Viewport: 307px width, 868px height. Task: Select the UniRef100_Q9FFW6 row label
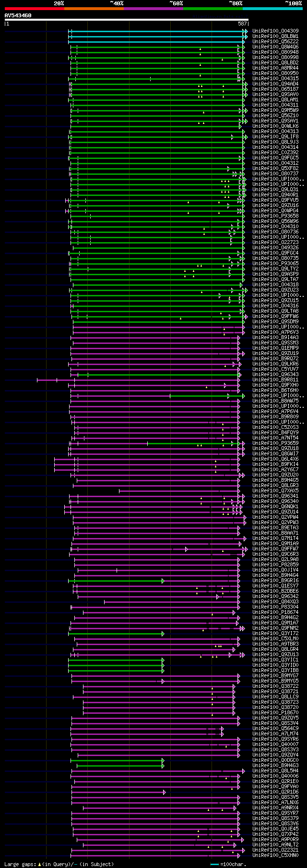[x=275, y=317]
